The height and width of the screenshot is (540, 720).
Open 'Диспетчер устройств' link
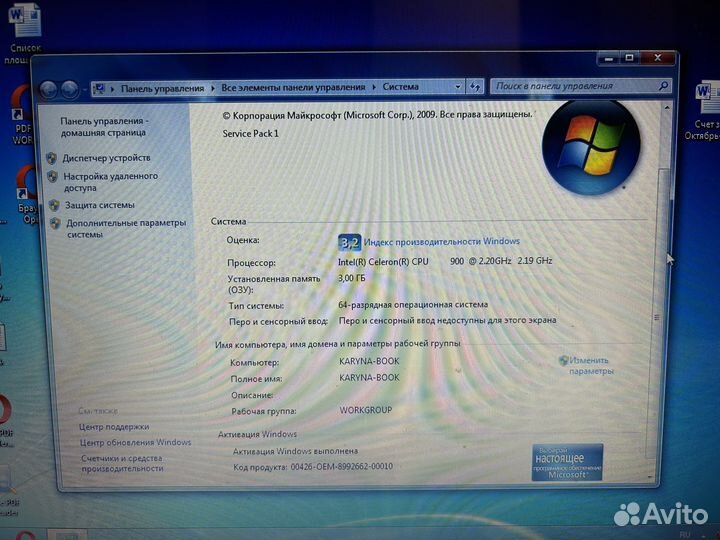click(106, 158)
